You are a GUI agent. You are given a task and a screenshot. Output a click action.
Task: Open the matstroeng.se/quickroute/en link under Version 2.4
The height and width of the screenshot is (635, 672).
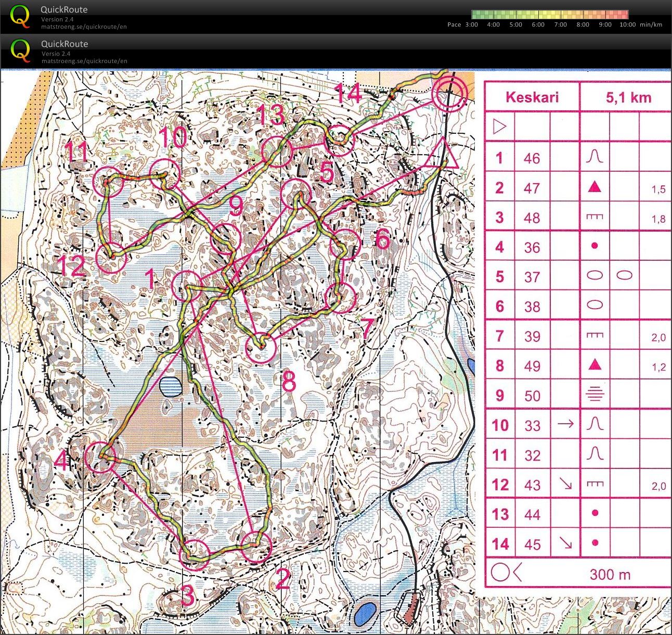[84, 27]
